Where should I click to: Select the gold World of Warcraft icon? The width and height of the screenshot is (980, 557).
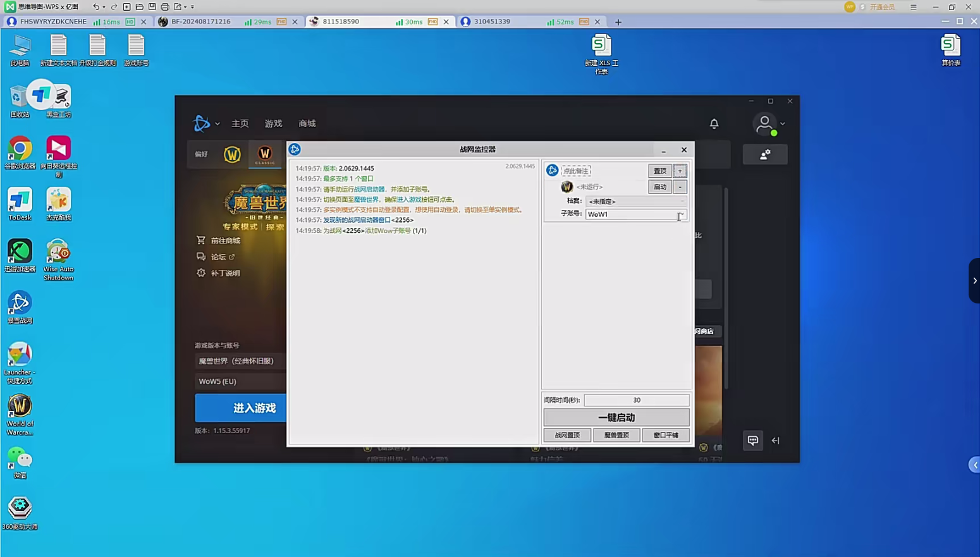(232, 154)
